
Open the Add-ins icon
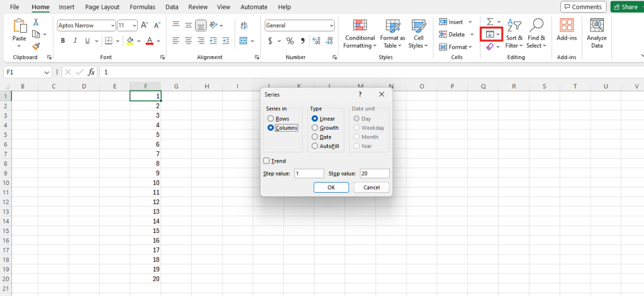point(567,33)
